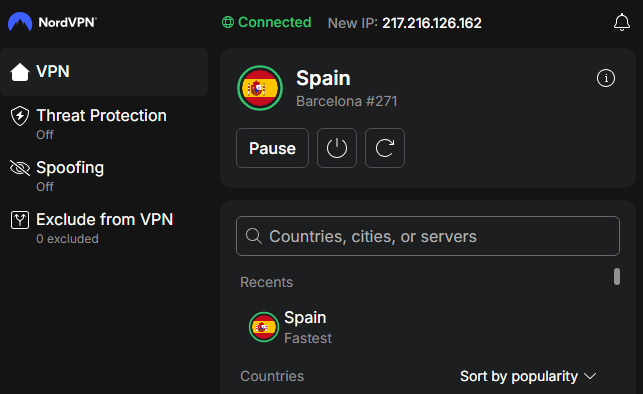Click the Barcelona #271 server label
643x394 pixels.
pyautogui.click(x=347, y=101)
